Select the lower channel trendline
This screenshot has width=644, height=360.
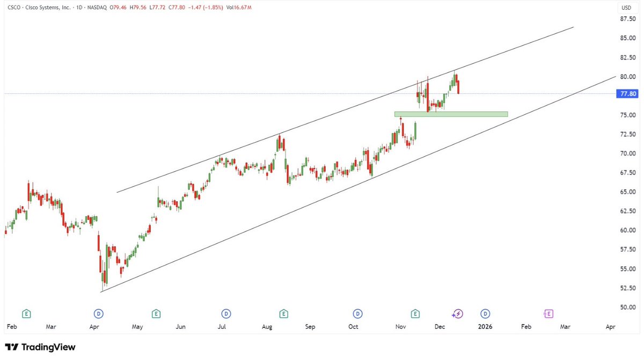[x=358, y=184]
